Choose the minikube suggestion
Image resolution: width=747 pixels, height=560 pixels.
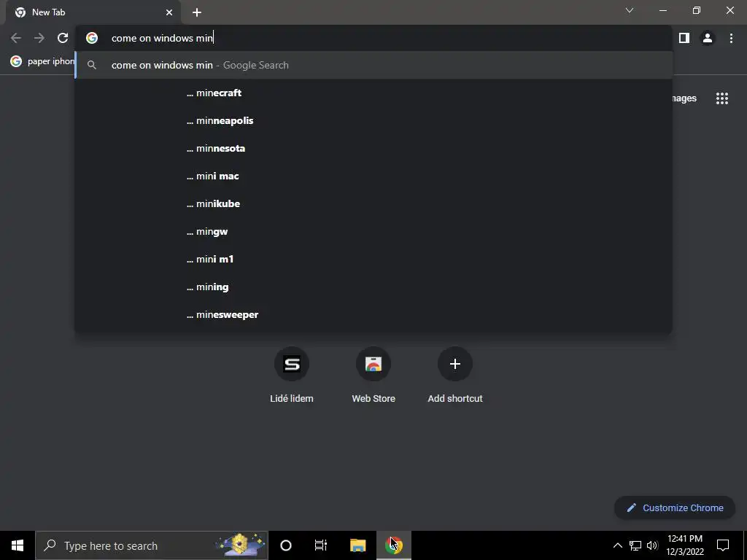coord(374,203)
